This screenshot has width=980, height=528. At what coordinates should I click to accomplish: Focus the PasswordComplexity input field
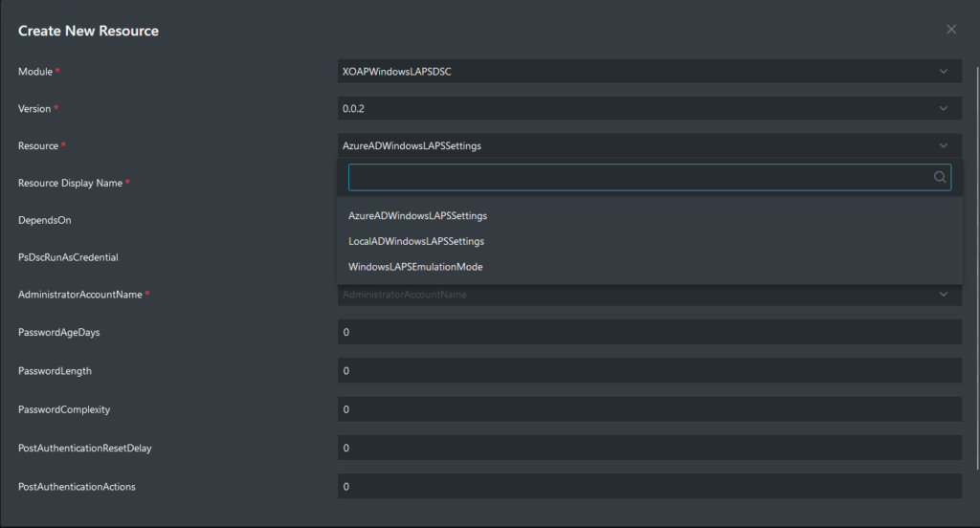tap(650, 409)
